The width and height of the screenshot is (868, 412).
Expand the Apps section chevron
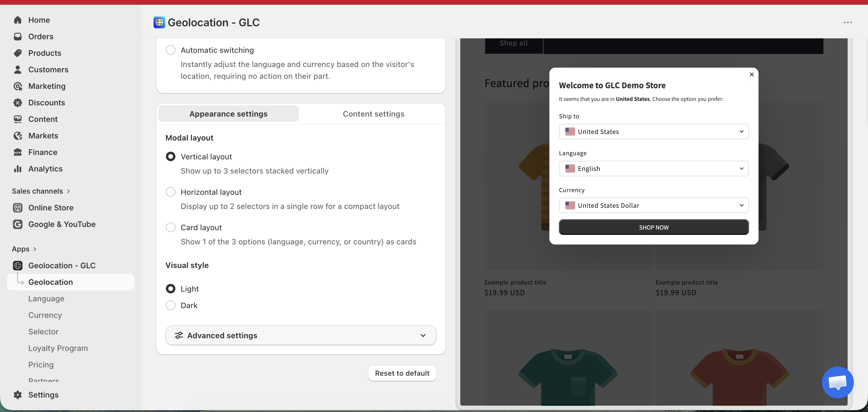coord(35,249)
